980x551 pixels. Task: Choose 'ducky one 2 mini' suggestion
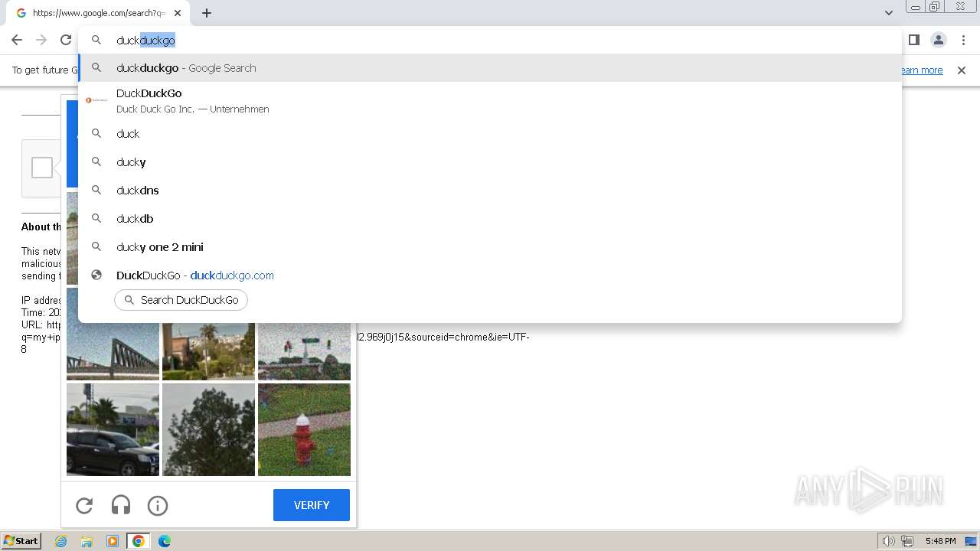(x=490, y=247)
